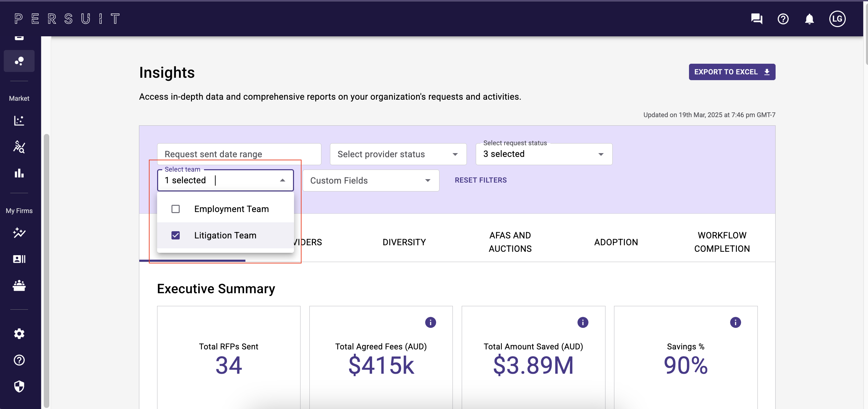Image resolution: width=868 pixels, height=409 pixels.
Task: Open the settings gear in sidebar
Action: 19,334
